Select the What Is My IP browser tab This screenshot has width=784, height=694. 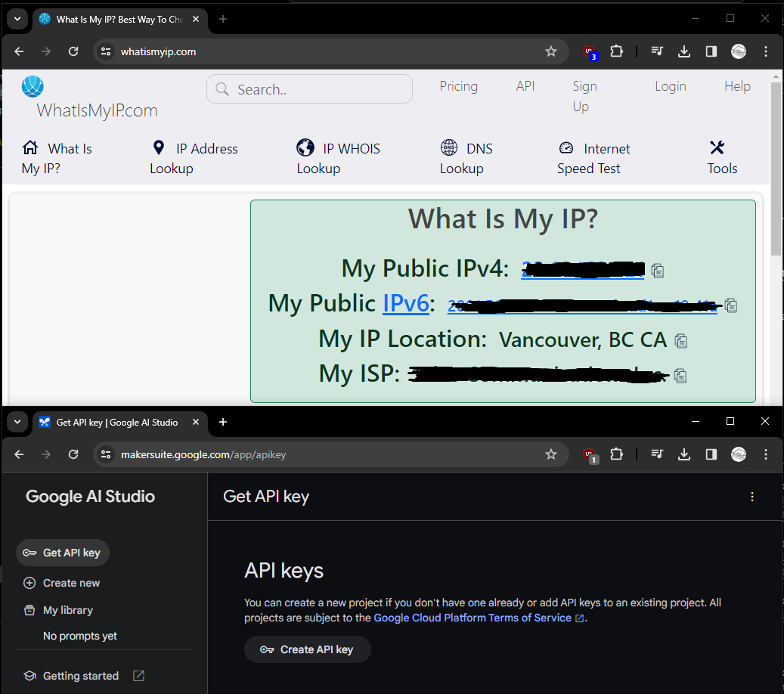pos(113,19)
